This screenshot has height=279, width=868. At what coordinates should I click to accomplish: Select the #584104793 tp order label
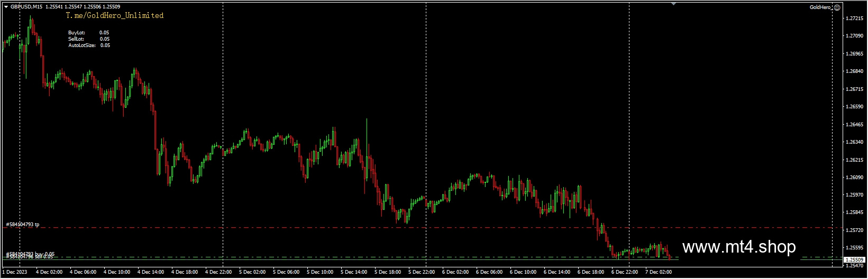click(x=23, y=225)
